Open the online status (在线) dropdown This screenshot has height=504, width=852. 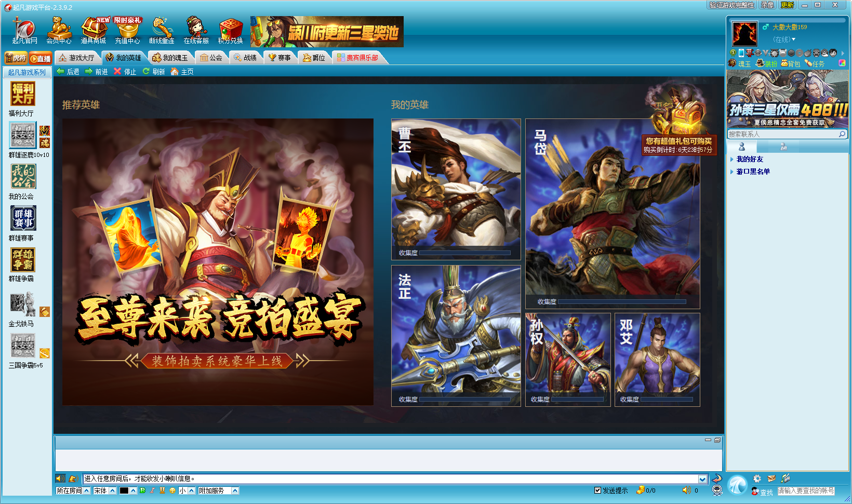pos(784,39)
